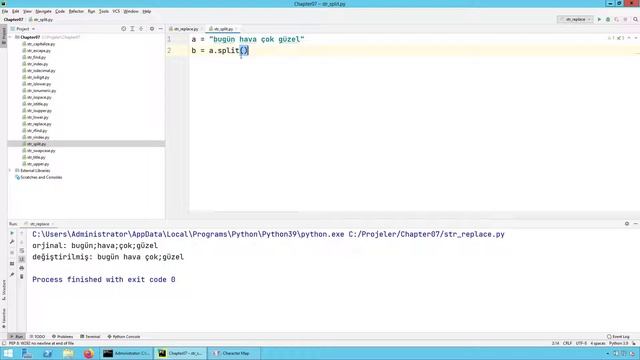This screenshot has width=640, height=360.
Task: Open the str_replace run configuration dropdown
Action: (575, 19)
